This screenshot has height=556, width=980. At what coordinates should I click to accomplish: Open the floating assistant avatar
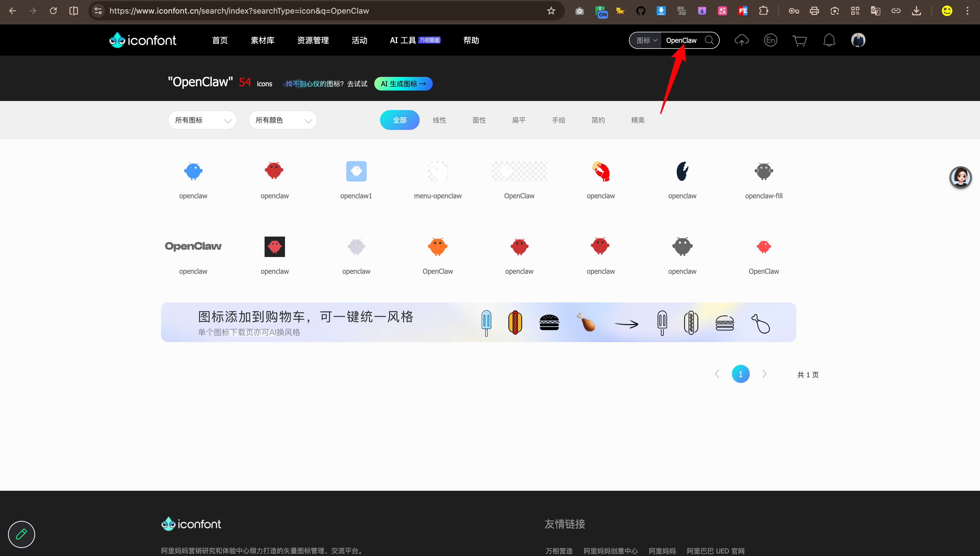960,177
